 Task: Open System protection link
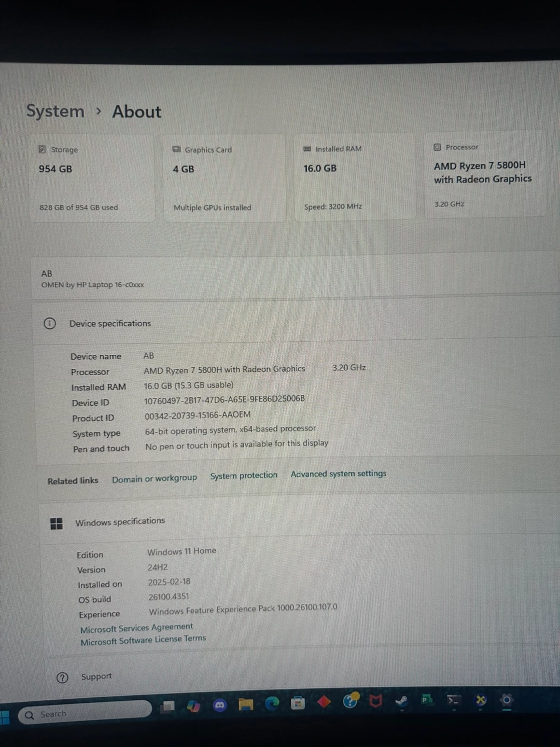coord(244,476)
